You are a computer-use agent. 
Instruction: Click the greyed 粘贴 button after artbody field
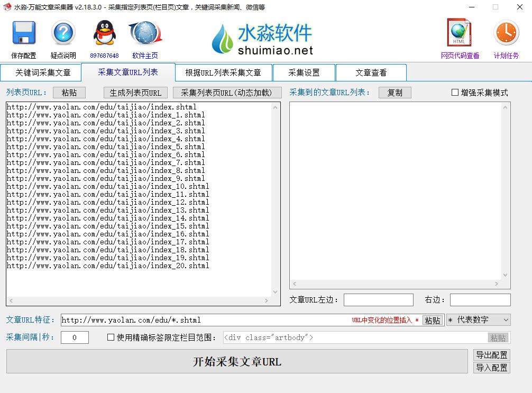[498, 337]
